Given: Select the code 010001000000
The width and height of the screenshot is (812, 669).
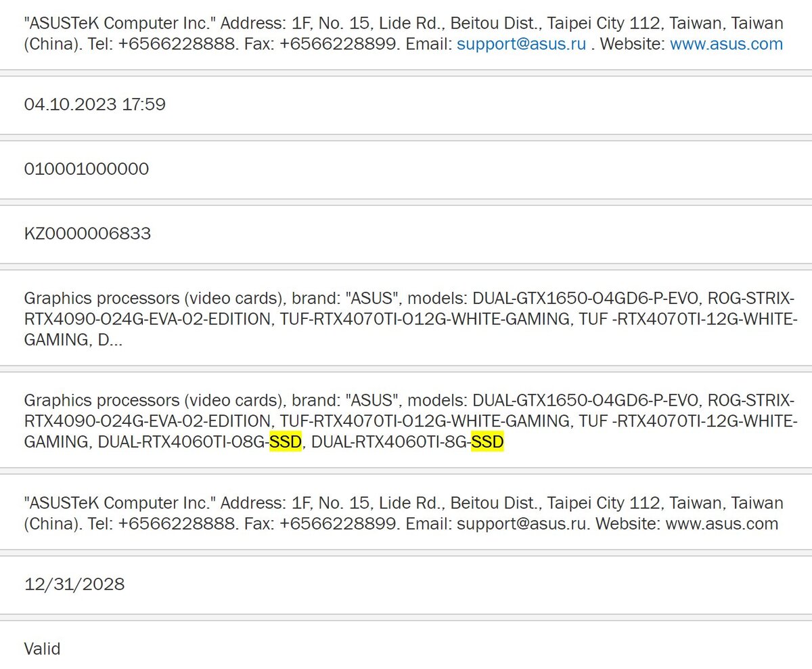Looking at the screenshot, I should pyautogui.click(x=86, y=169).
